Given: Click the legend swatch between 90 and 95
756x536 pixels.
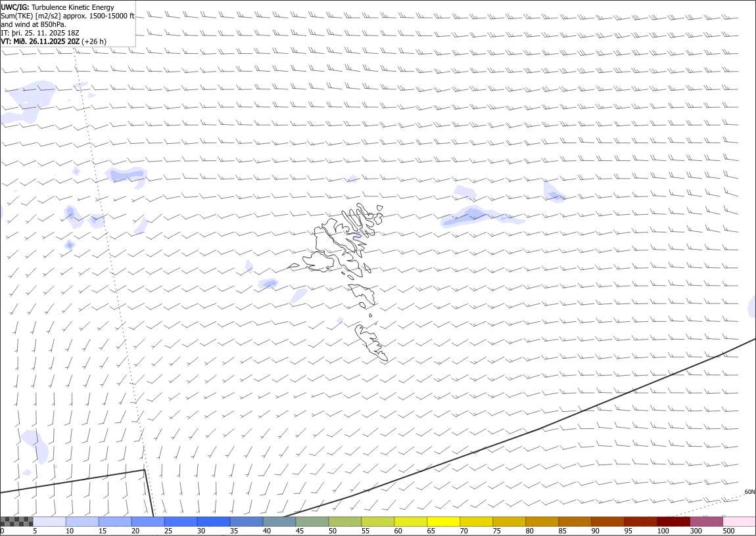Looking at the screenshot, I should coord(607,522).
